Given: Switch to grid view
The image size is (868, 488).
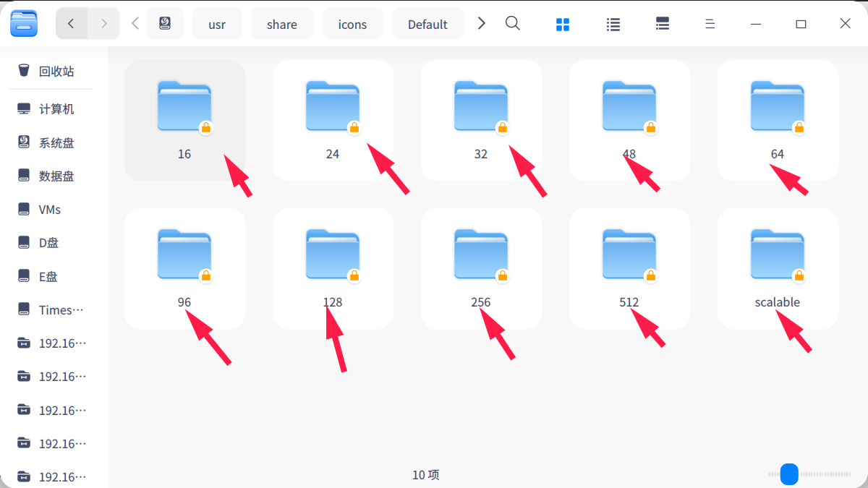Looking at the screenshot, I should (x=563, y=23).
